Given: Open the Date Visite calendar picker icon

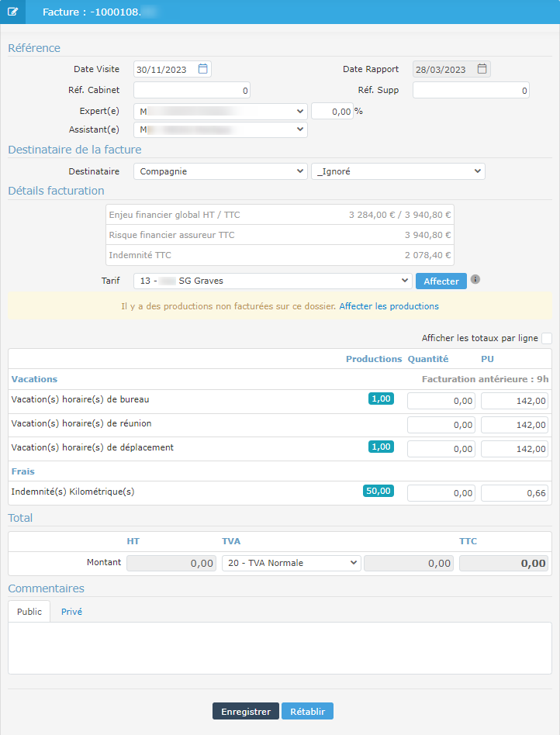Looking at the screenshot, I should pos(203,69).
